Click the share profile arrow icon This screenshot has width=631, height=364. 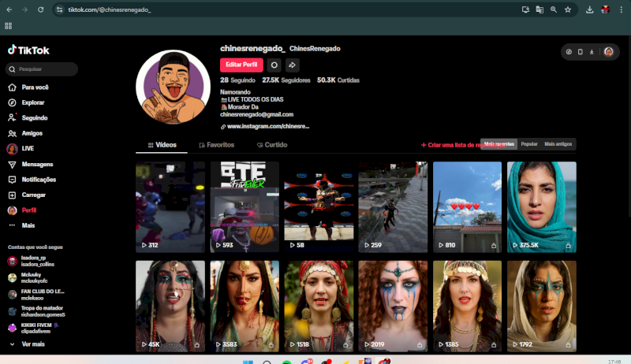(x=292, y=65)
